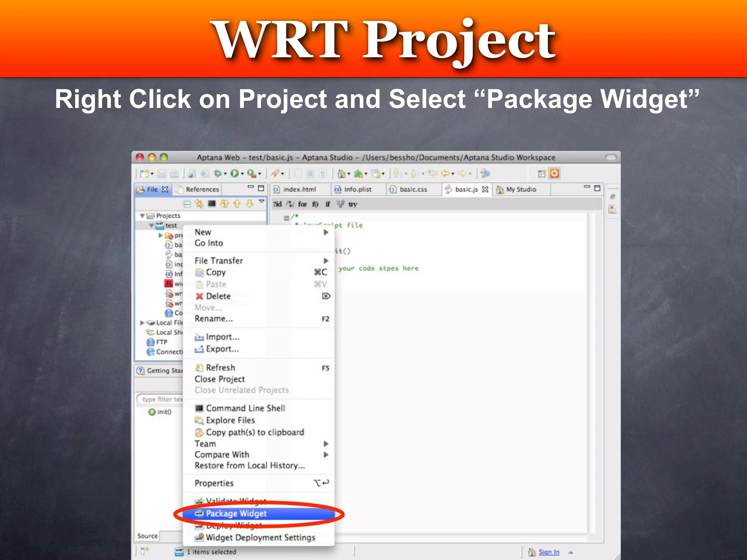Collapse the Projects tree node
The image size is (747, 560).
[x=142, y=216]
